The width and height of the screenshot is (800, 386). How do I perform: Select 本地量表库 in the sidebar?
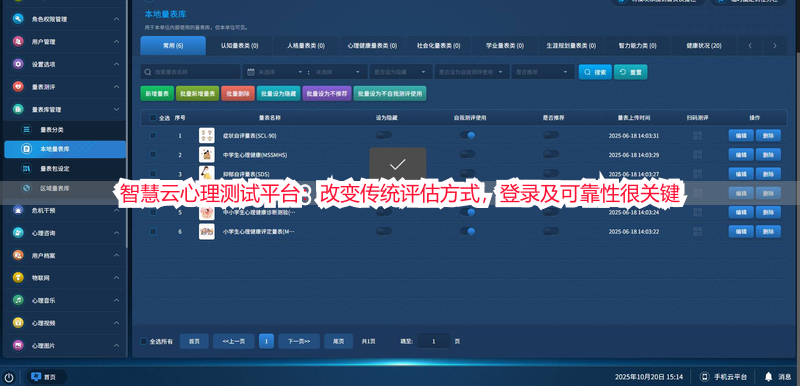[x=65, y=149]
